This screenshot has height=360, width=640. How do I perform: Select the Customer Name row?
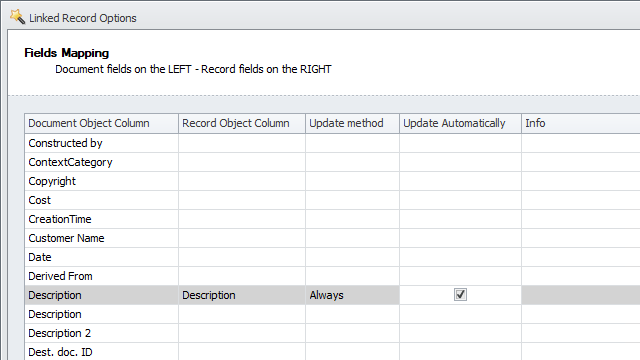point(332,238)
